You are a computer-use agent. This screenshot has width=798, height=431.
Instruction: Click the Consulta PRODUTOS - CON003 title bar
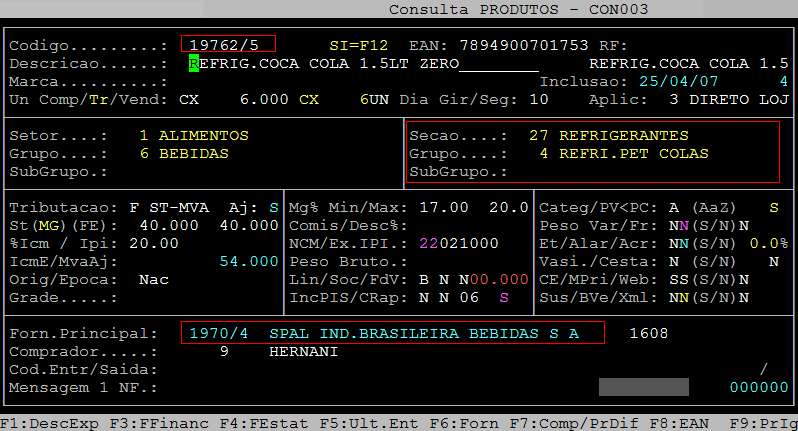click(x=518, y=9)
